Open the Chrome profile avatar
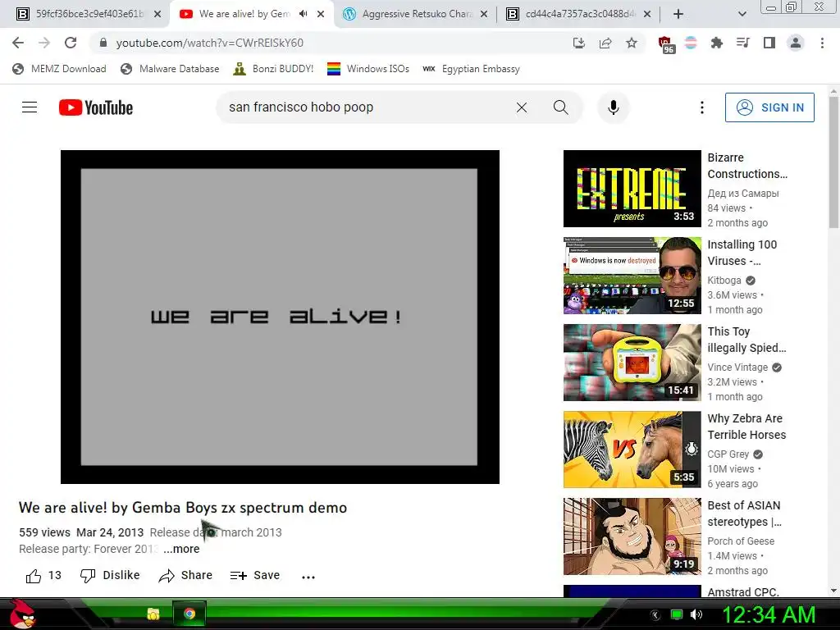The image size is (840, 630). click(796, 43)
